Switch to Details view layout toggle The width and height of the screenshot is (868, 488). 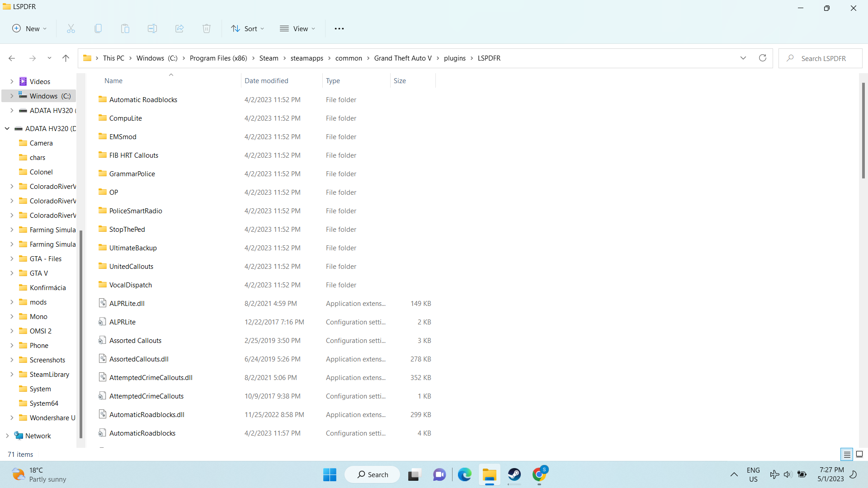pyautogui.click(x=847, y=454)
